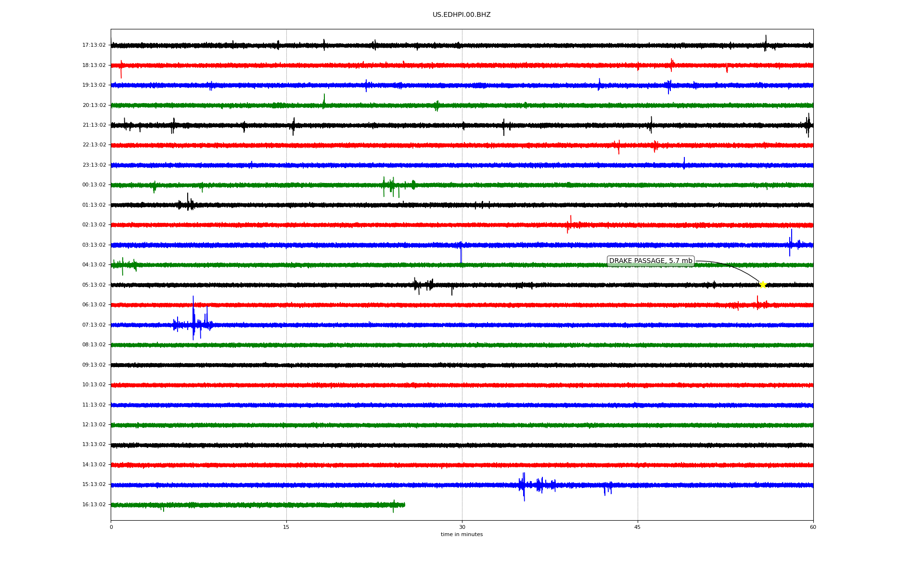Click the 11:13:02 trace label
This screenshot has width=924, height=578.
[x=94, y=405]
